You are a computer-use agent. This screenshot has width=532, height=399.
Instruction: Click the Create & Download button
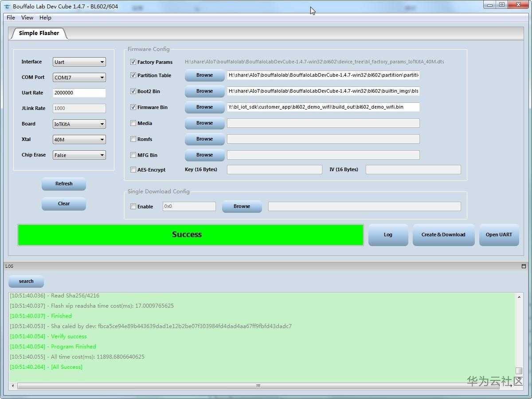(443, 235)
